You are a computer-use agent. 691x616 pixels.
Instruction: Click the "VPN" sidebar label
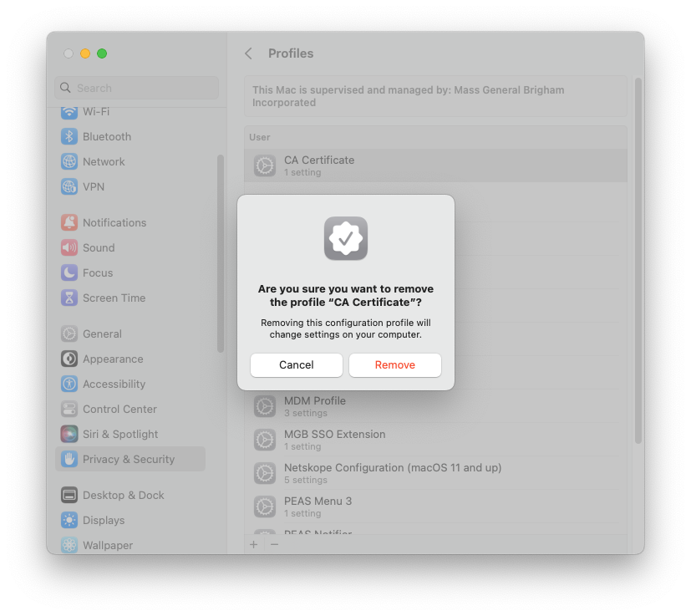tap(94, 187)
